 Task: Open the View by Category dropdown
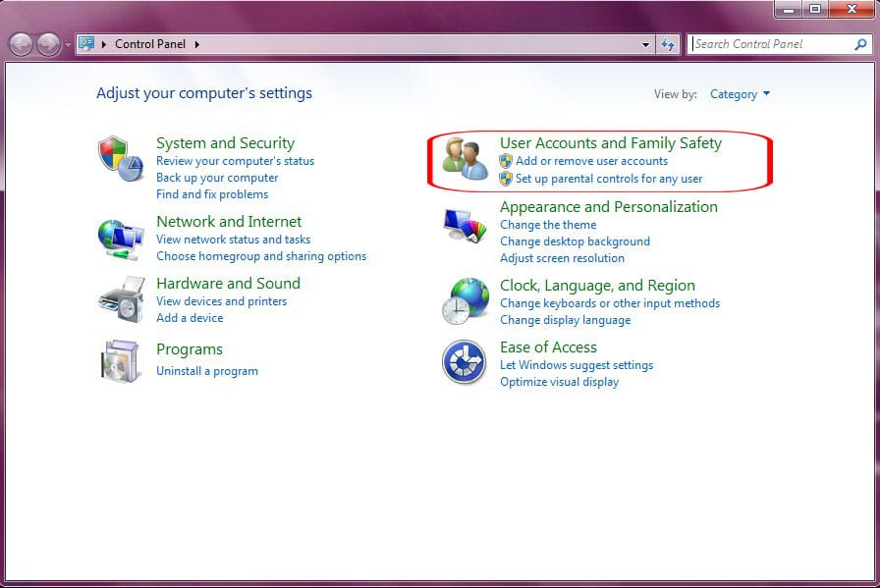740,94
